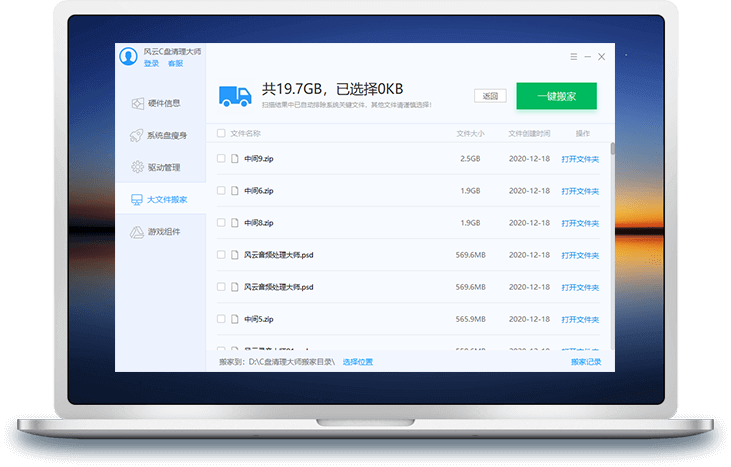This screenshot has width=731, height=467.
Task: Click the user avatar icon
Action: tap(127, 57)
